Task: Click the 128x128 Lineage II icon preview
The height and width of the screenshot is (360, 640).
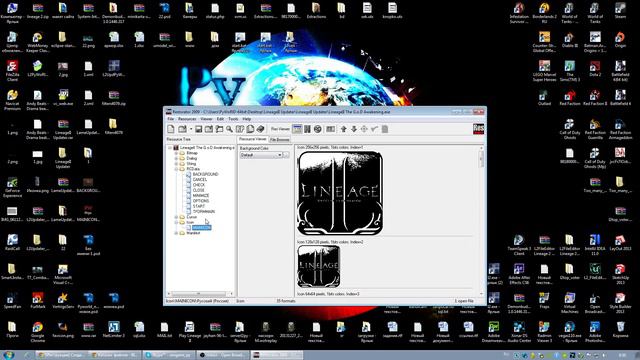Action: click(318, 267)
